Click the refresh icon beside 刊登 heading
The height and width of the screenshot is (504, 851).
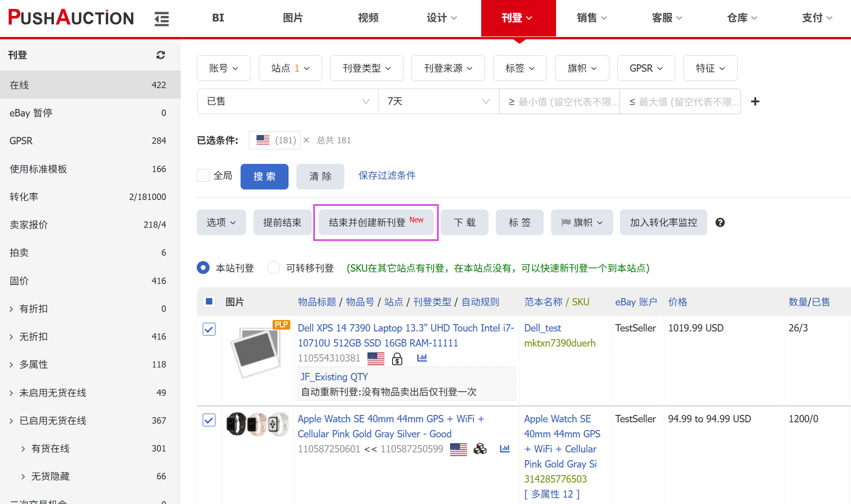(160, 55)
